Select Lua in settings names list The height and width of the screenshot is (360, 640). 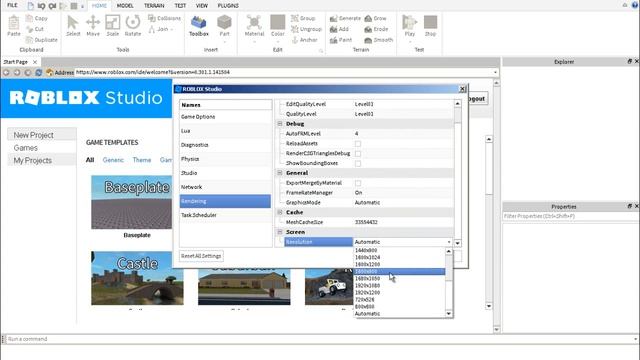pyautogui.click(x=225, y=131)
